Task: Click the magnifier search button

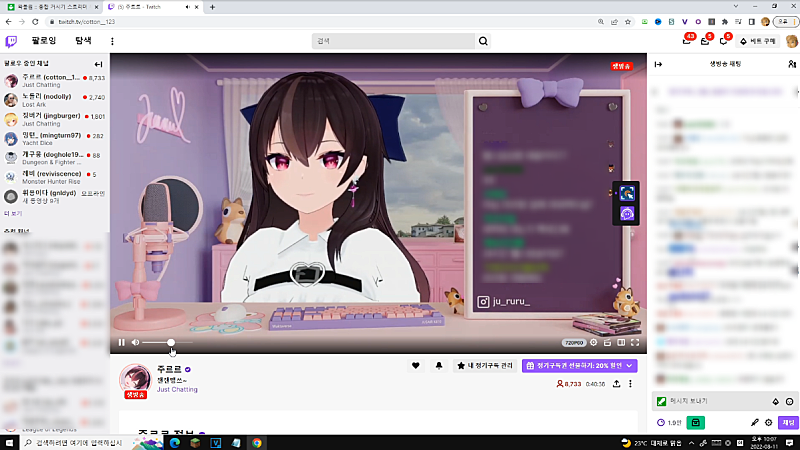Action: coord(483,41)
